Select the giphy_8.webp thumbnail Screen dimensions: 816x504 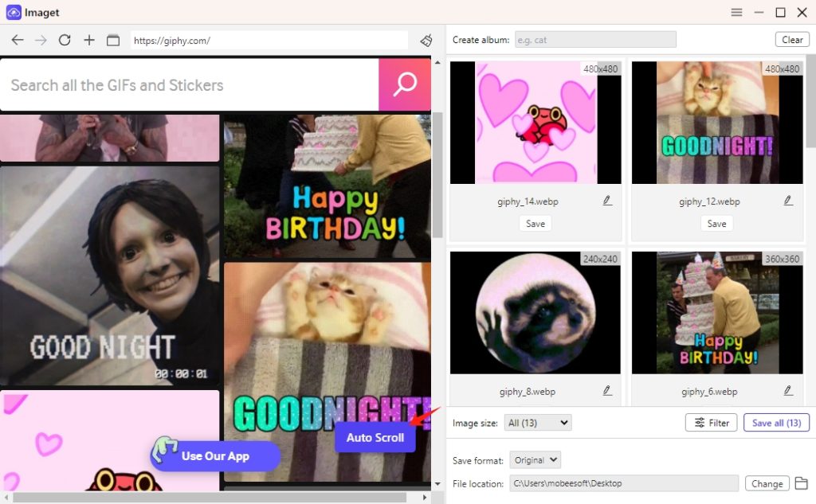(535, 311)
